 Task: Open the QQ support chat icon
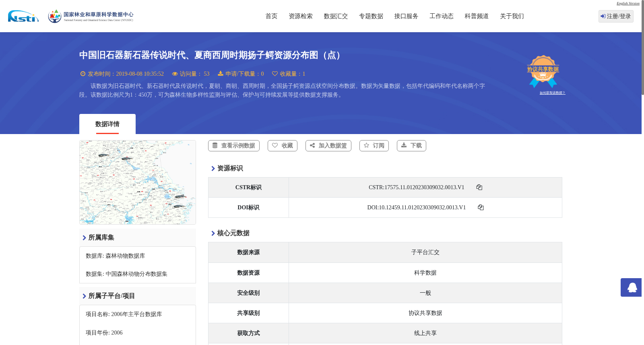(632, 287)
